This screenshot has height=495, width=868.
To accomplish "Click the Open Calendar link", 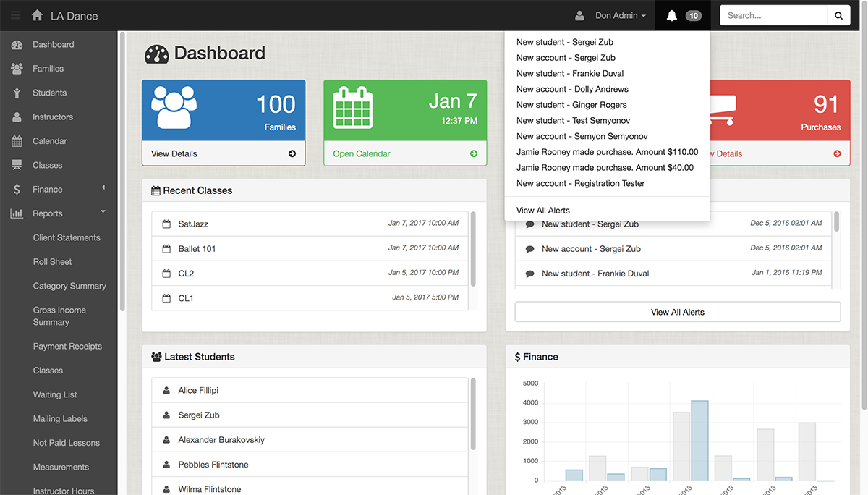I will (362, 153).
